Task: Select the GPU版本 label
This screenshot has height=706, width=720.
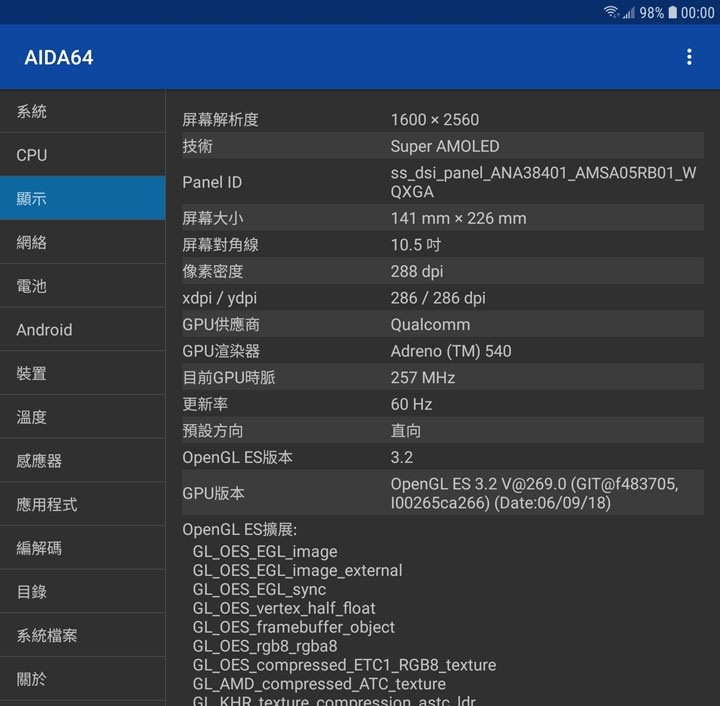Action: tap(213, 493)
